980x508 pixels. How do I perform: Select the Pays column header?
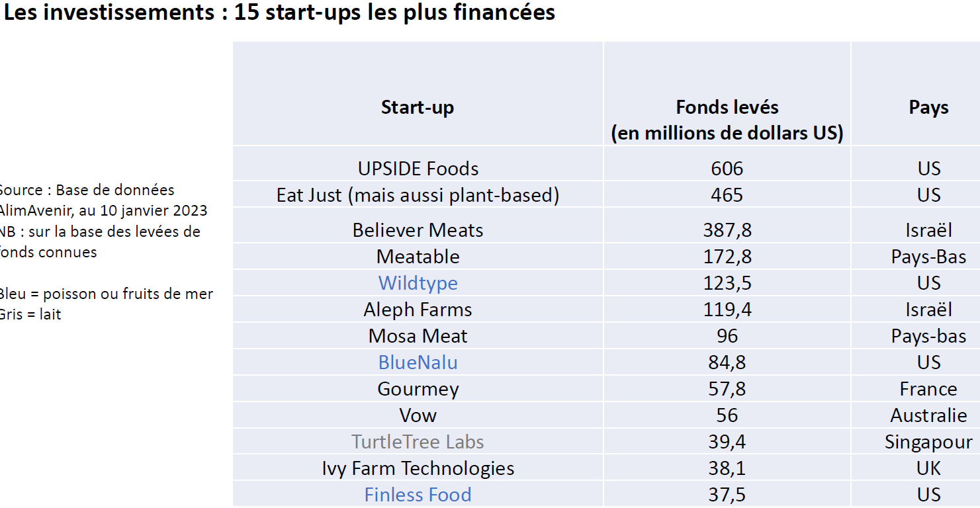[x=928, y=108]
